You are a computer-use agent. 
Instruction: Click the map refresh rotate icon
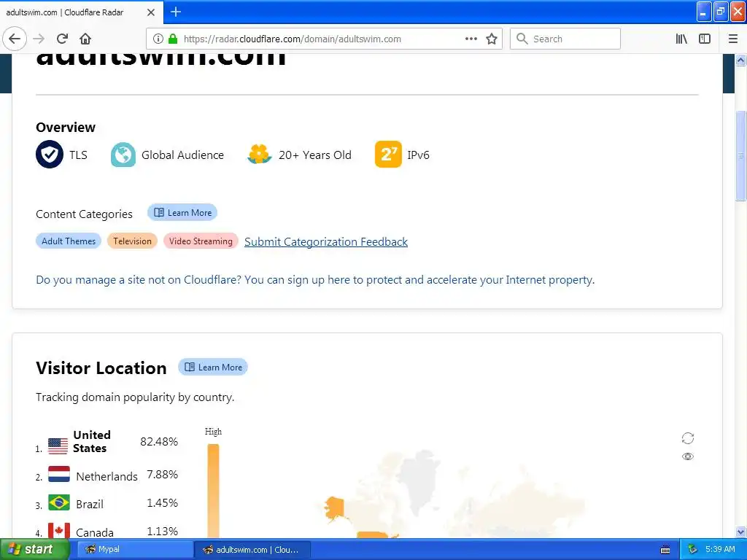pyautogui.click(x=687, y=438)
